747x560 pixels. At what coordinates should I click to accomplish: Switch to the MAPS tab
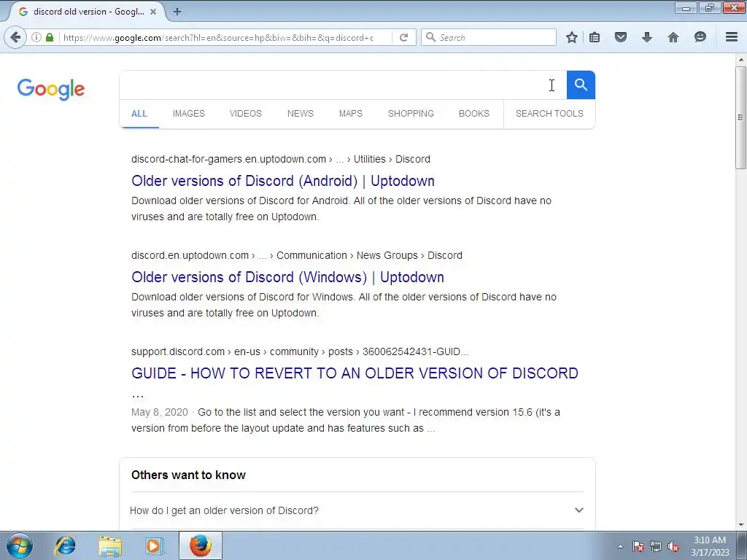point(351,113)
